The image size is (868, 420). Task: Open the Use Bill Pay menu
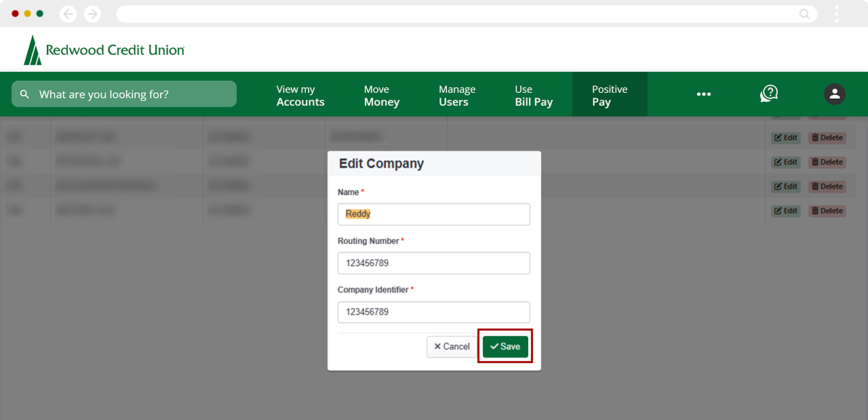(534, 96)
